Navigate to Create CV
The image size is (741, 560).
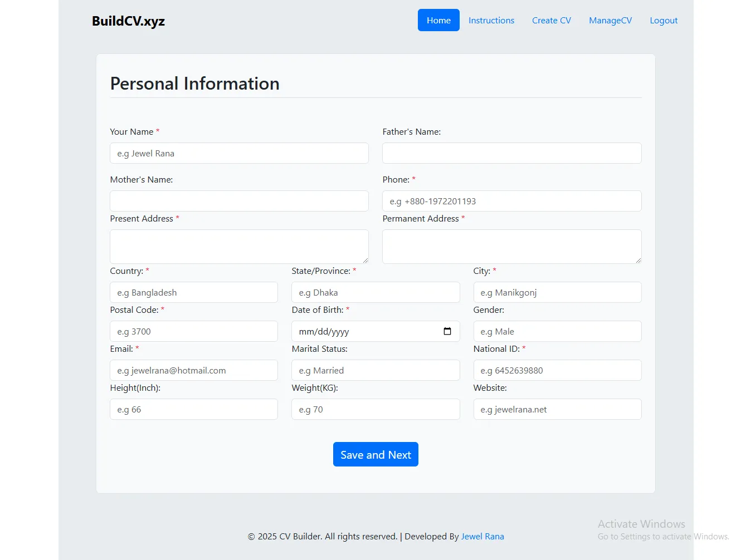coord(551,20)
